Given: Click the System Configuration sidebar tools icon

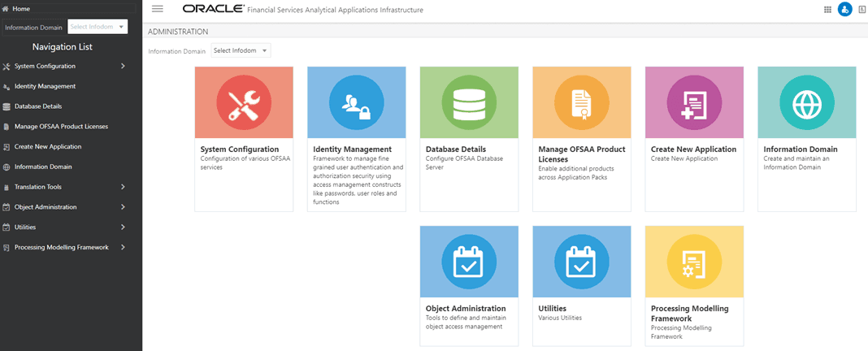Looking at the screenshot, I should [x=7, y=67].
